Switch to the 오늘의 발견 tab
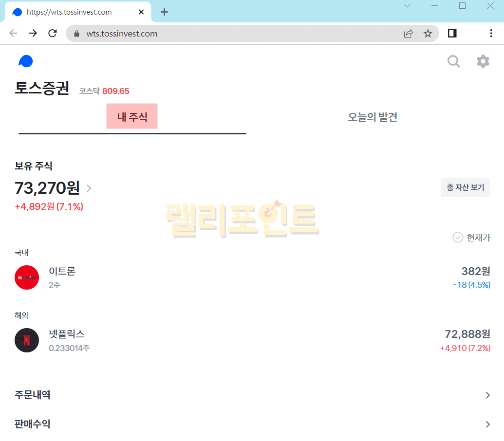This screenshot has width=504, height=441. click(x=373, y=117)
